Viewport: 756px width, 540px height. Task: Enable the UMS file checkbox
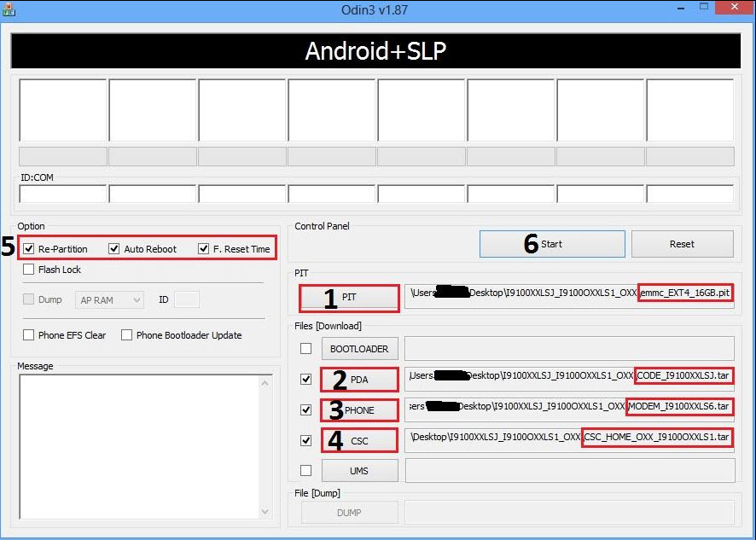tap(305, 470)
